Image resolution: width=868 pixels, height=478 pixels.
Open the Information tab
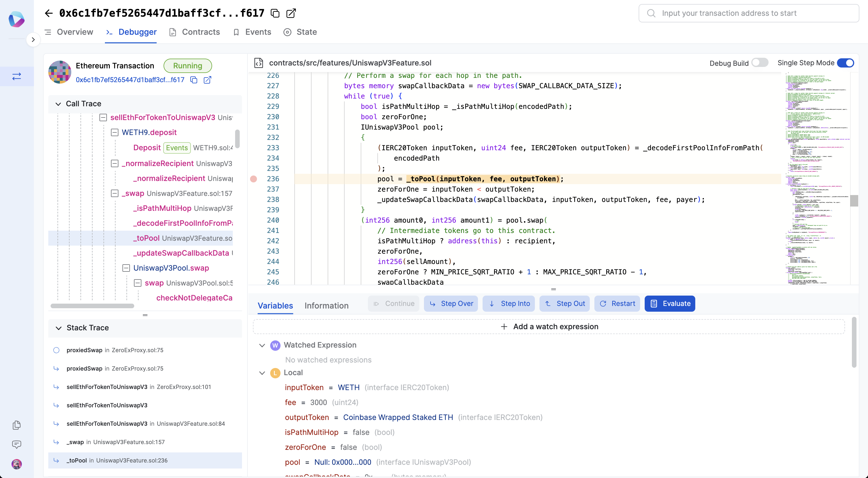tap(326, 306)
